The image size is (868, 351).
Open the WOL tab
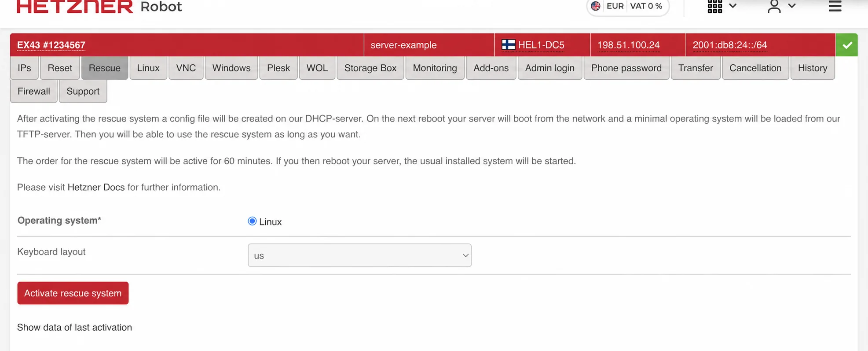point(317,68)
